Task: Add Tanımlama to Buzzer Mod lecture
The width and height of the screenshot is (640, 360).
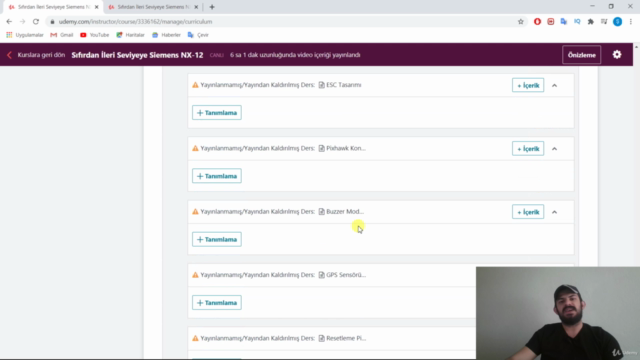Action: tap(217, 239)
